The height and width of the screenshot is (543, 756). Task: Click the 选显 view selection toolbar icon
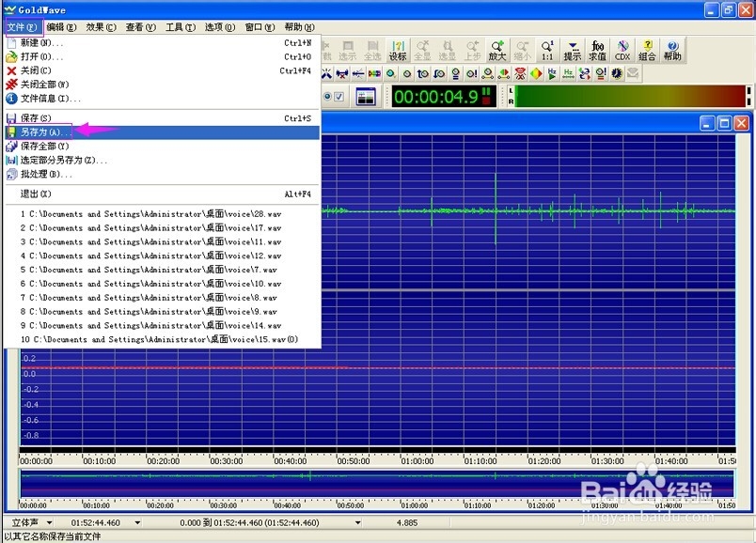tap(448, 51)
